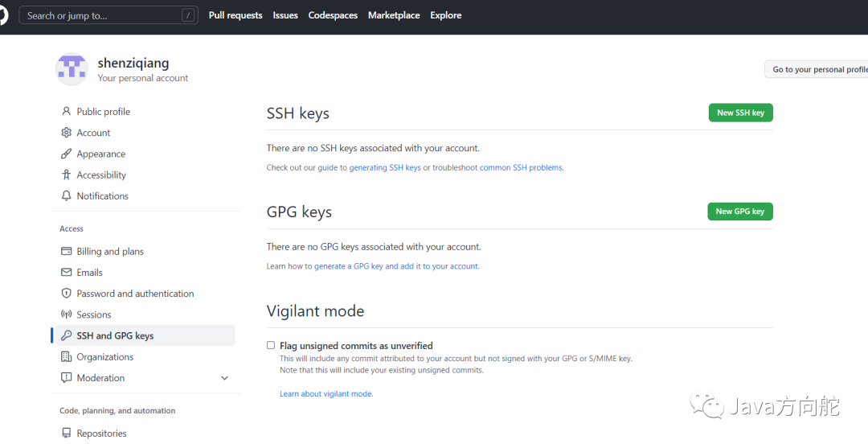Screen dimensions: 868x444
Task: Open Sessions settings
Action: tap(93, 314)
